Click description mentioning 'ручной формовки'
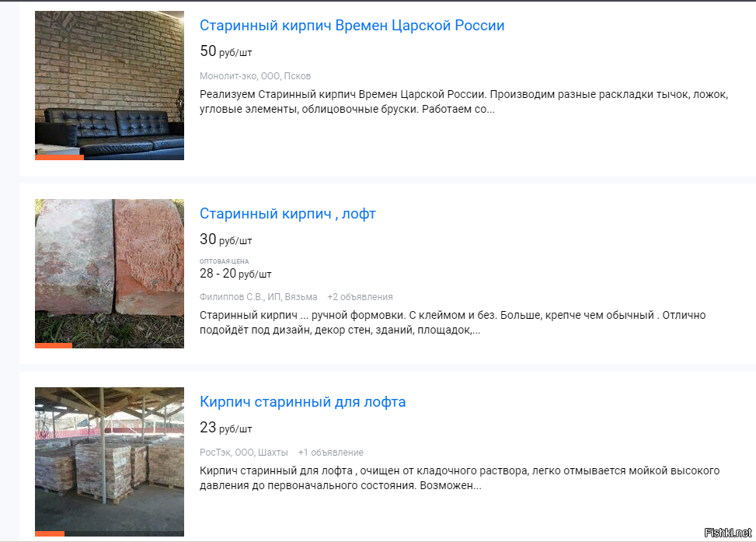 (453, 323)
